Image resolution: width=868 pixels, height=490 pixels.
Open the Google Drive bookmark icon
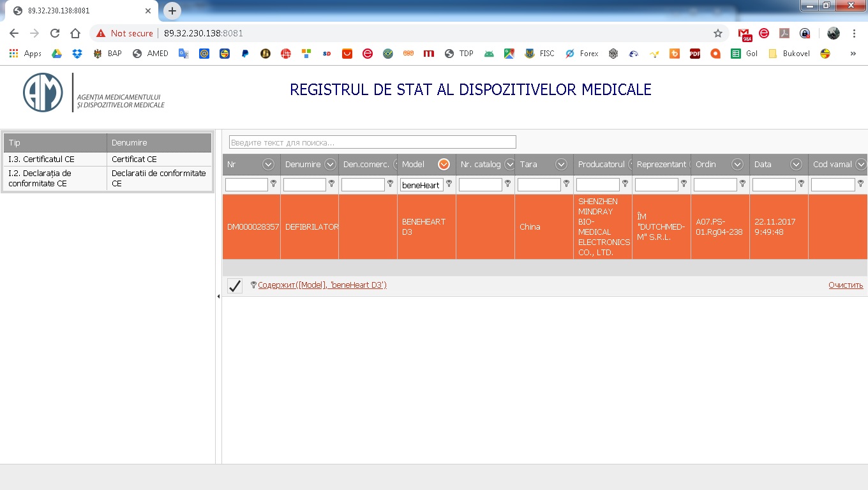pos(57,54)
